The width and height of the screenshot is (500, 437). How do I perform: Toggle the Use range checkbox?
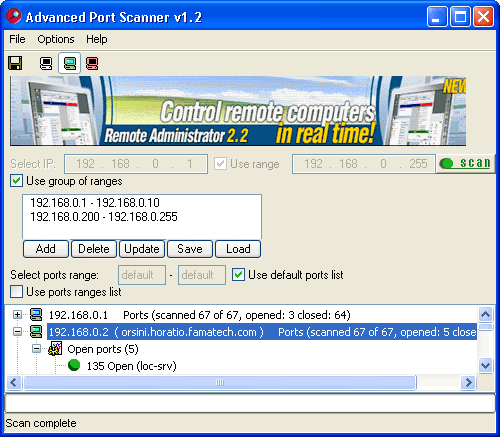tap(220, 164)
